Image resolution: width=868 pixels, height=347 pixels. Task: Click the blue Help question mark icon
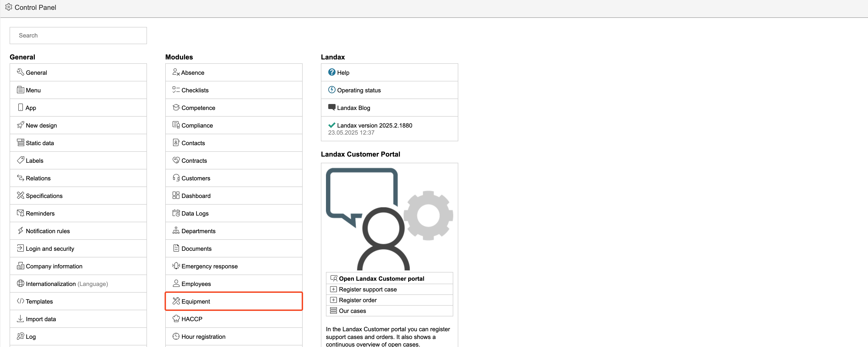click(x=331, y=72)
